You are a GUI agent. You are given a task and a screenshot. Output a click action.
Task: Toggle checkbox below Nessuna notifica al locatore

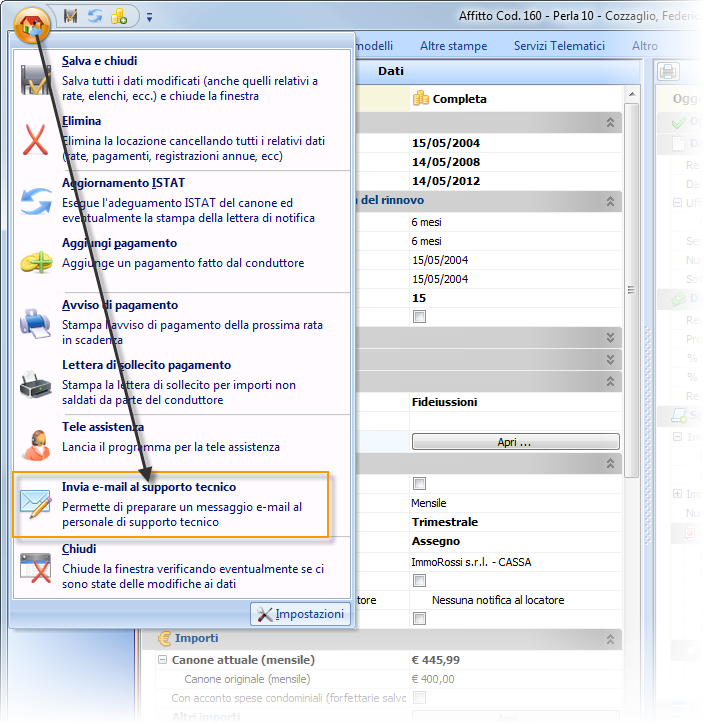point(419,618)
